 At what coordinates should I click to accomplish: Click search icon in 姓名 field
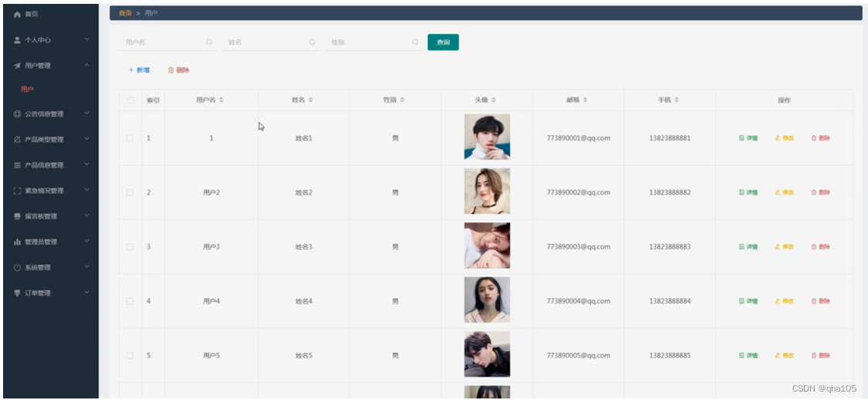pos(311,42)
